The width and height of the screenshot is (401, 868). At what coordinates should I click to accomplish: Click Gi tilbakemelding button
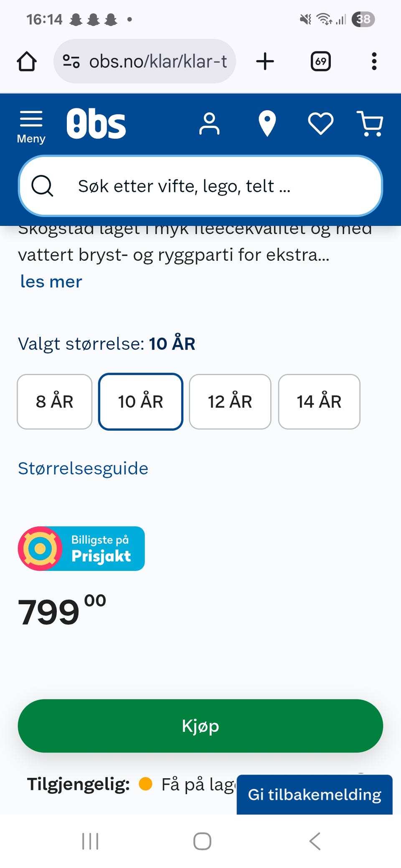pos(315,794)
